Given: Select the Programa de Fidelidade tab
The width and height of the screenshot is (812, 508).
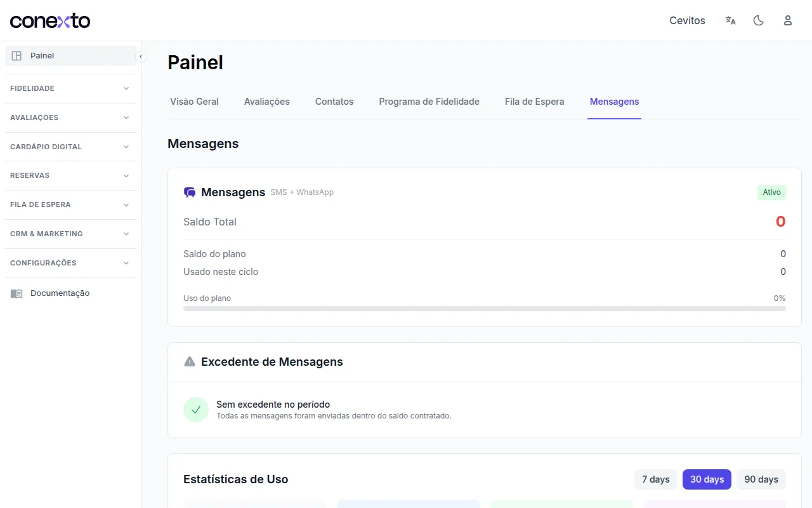Looking at the screenshot, I should (429, 102).
